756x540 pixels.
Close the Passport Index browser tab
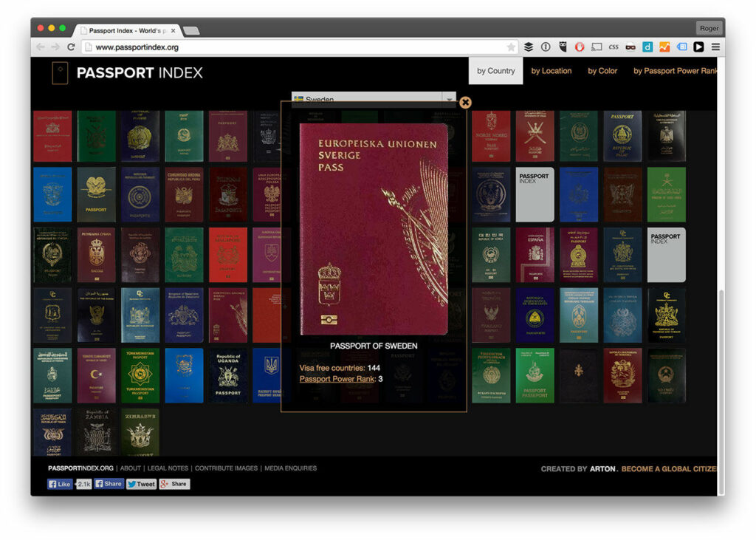pyautogui.click(x=173, y=30)
